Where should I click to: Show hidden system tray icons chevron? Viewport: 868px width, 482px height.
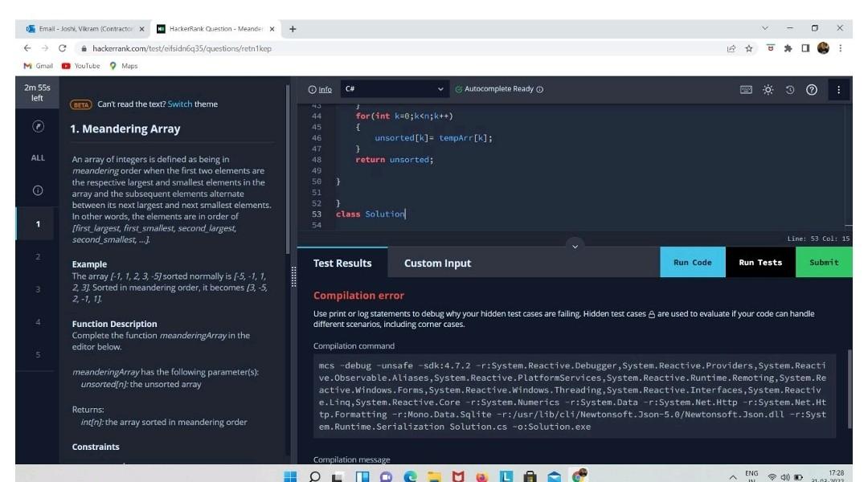[733, 477]
